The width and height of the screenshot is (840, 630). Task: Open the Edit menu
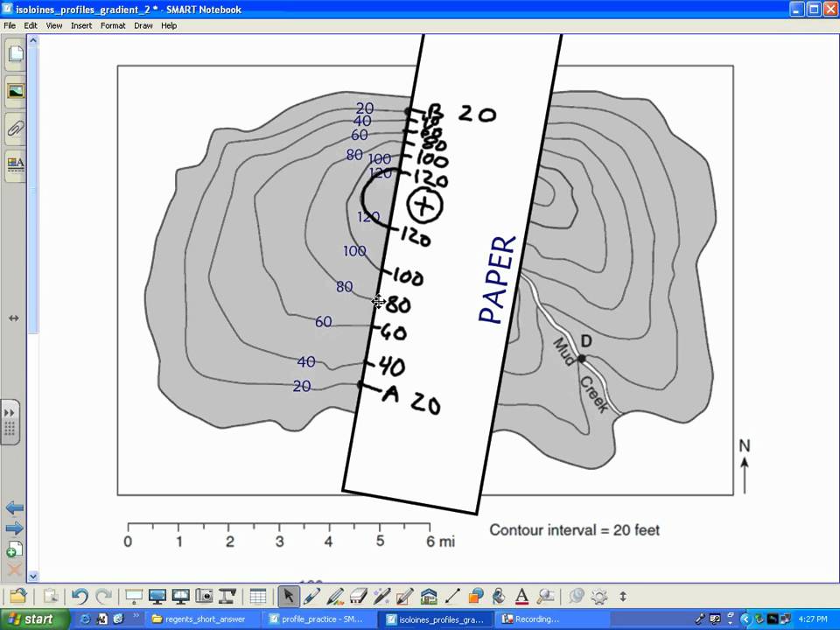31,25
